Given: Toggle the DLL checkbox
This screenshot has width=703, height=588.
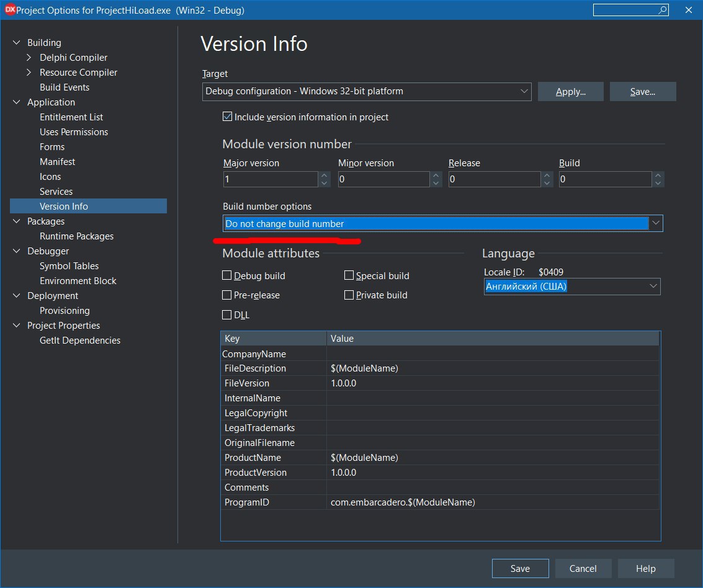Looking at the screenshot, I should 227,314.
